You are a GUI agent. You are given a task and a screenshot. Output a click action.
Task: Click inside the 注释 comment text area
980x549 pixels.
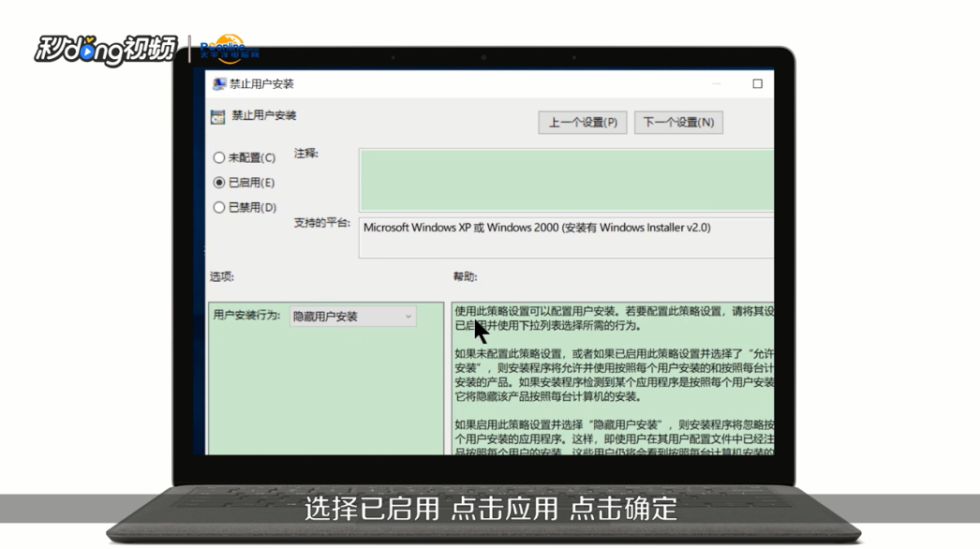[566, 180]
